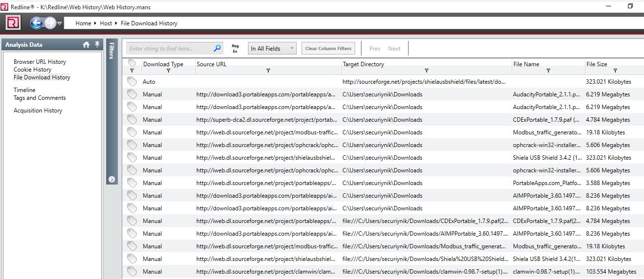Open Tags and Comments
Viewport: 644px width, 279px height.
[39, 98]
